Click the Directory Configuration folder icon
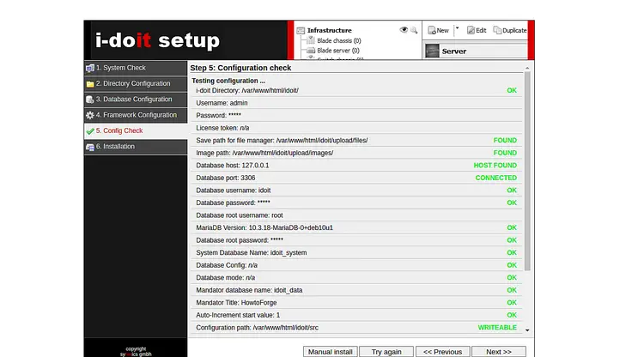 (90, 84)
